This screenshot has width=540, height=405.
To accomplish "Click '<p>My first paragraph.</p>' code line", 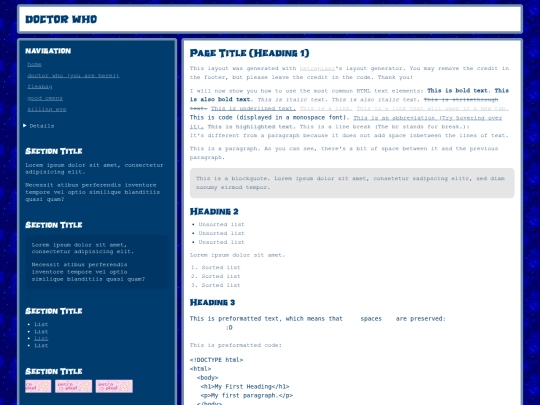I will point(247,396).
